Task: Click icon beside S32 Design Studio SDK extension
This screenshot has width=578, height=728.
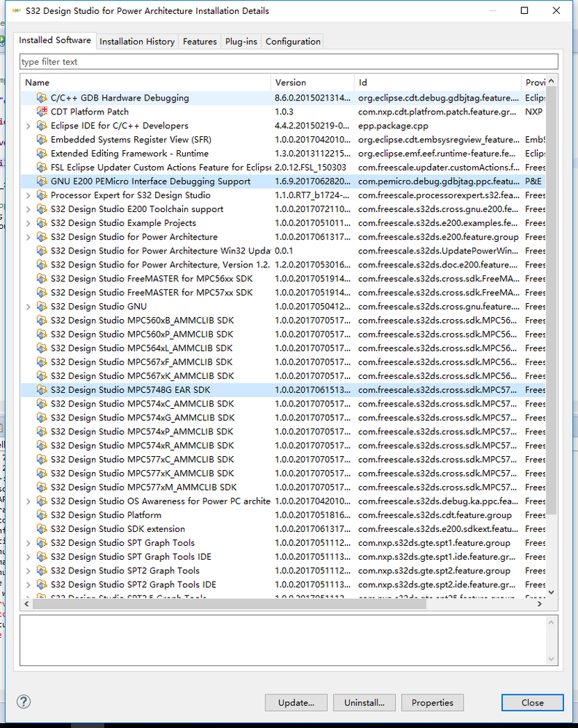Action: pyautogui.click(x=42, y=529)
